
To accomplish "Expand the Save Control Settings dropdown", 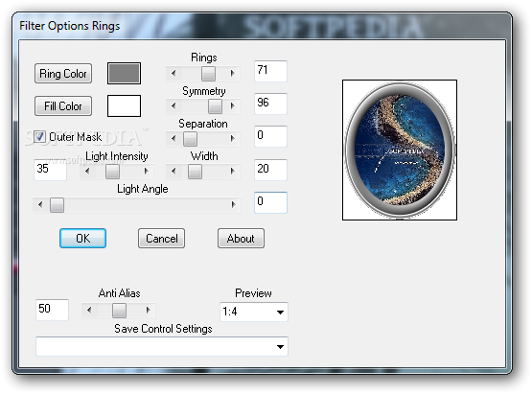I will (x=162, y=346).
